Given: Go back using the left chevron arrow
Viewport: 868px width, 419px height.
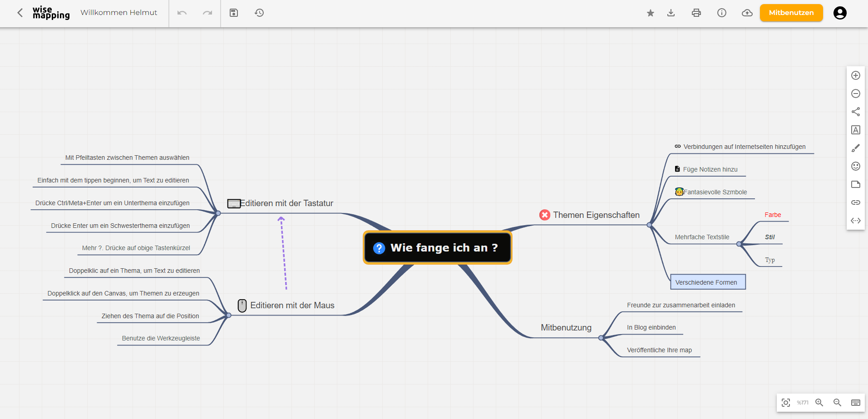Looking at the screenshot, I should point(20,13).
